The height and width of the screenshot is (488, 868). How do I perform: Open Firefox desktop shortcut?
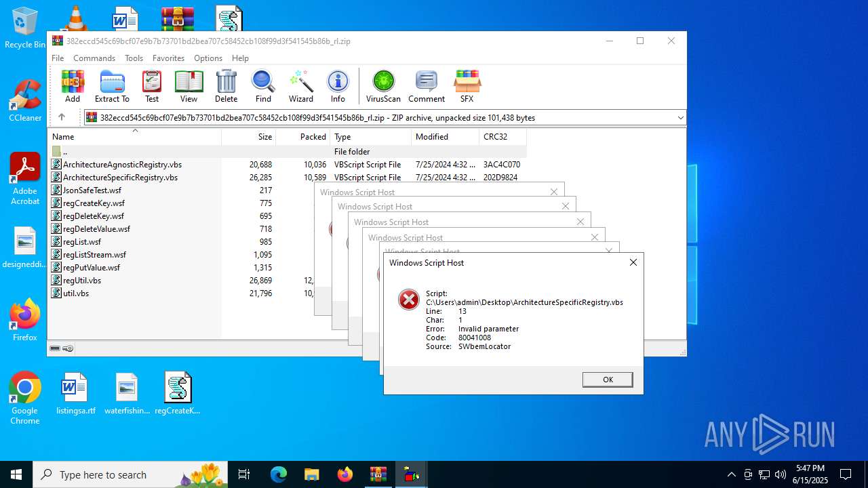tap(25, 320)
